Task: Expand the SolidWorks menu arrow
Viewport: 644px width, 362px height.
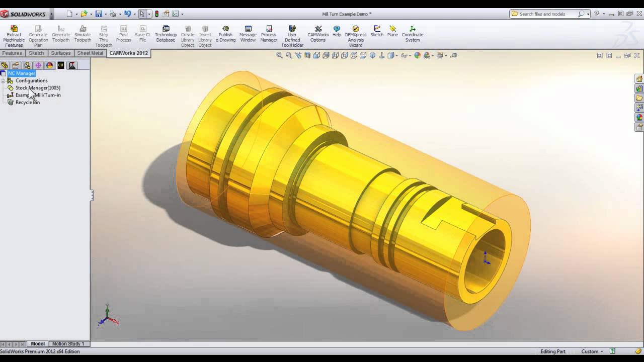Action: coord(51,14)
